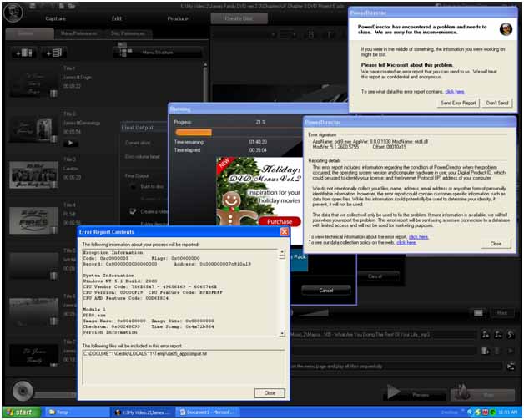
Task: Switch to the Edit module
Action: point(117,18)
